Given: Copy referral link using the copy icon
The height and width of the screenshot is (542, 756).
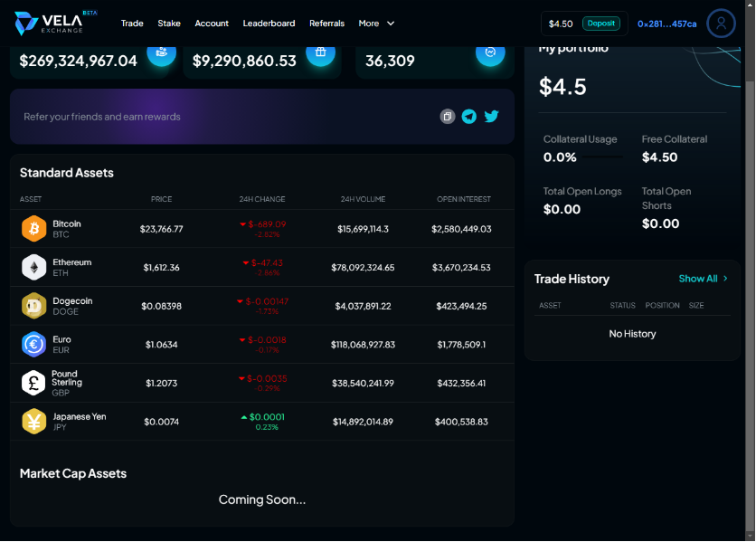Looking at the screenshot, I should click(x=447, y=117).
